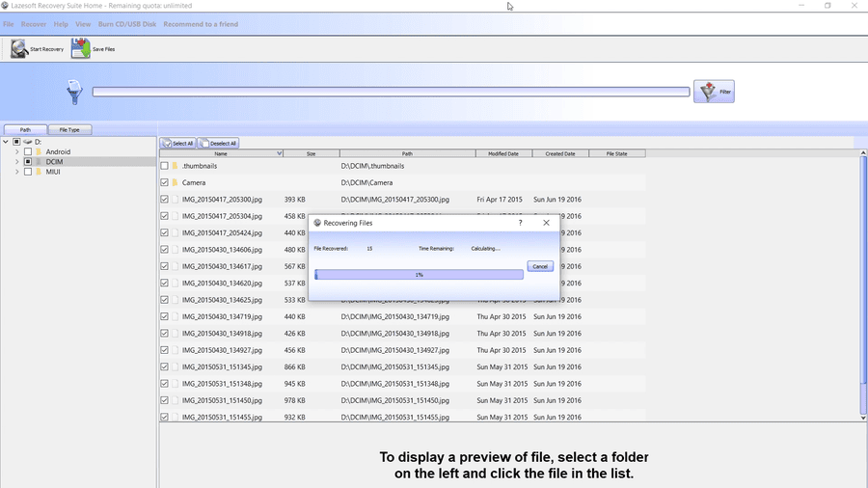This screenshot has width=868, height=488.
Task: Select the MIUI folder label in tree
Action: [53, 172]
